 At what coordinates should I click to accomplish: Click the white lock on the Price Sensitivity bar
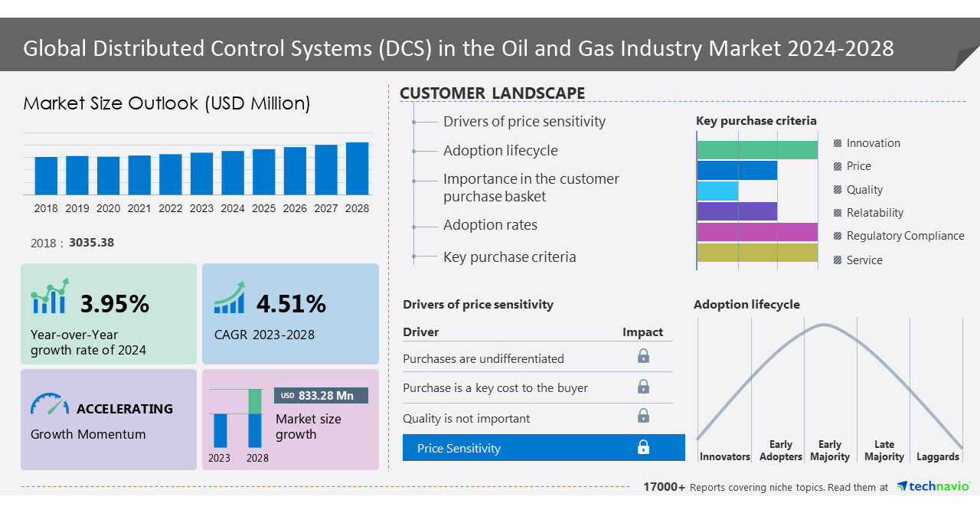point(644,447)
